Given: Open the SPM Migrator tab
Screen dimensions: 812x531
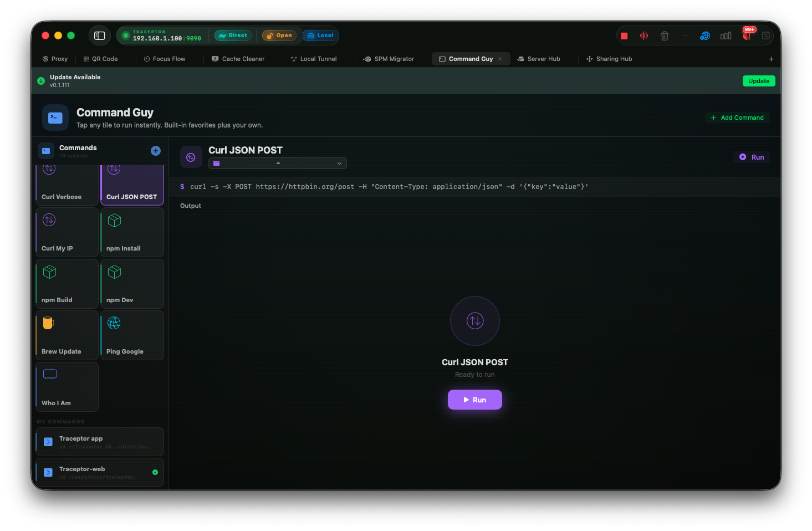Looking at the screenshot, I should coord(389,59).
